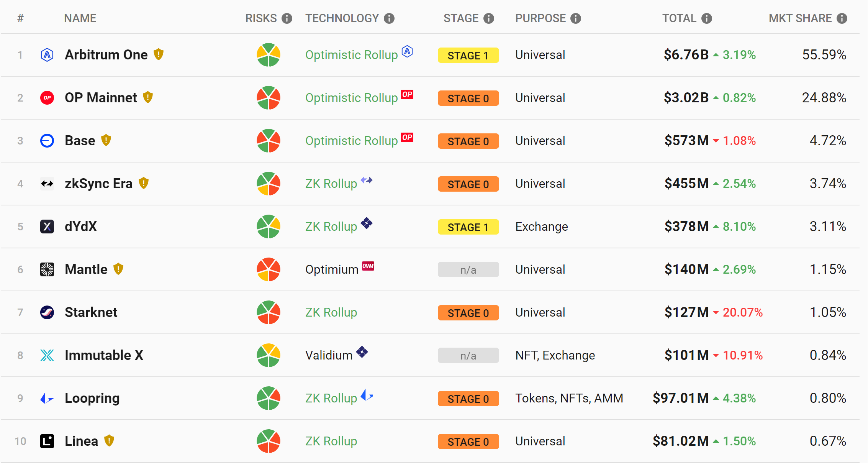Click the warning shield next to Linea
Image resolution: width=868 pixels, height=463 pixels.
[109, 441]
